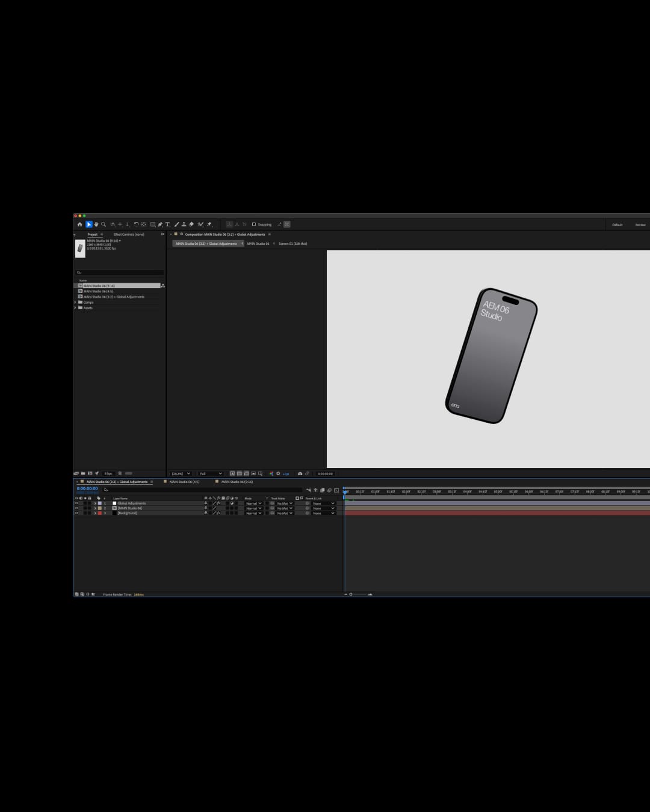Open viewer resolution Full dropdown

coord(211,473)
